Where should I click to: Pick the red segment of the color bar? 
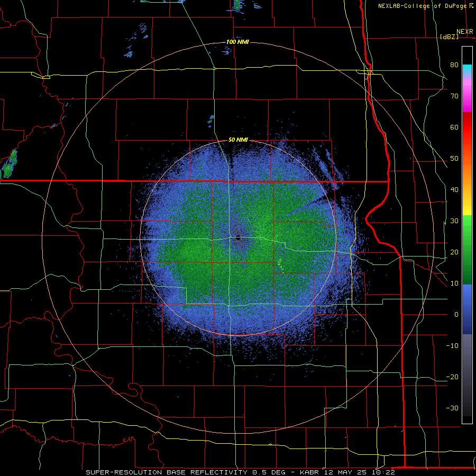(467, 127)
